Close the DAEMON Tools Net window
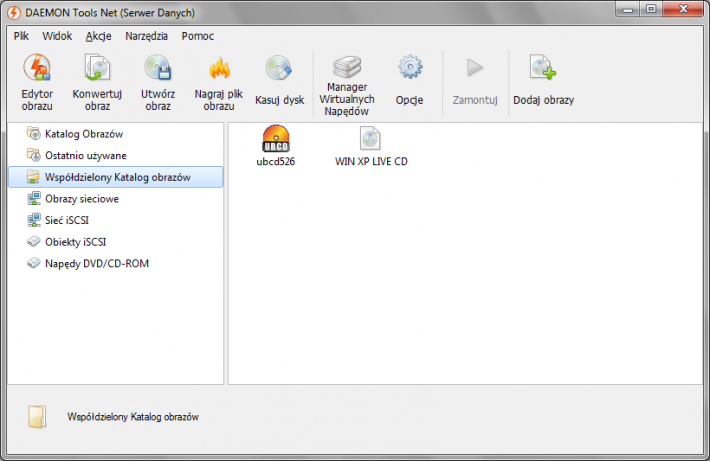The width and height of the screenshot is (710, 461). pyautogui.click(x=684, y=9)
